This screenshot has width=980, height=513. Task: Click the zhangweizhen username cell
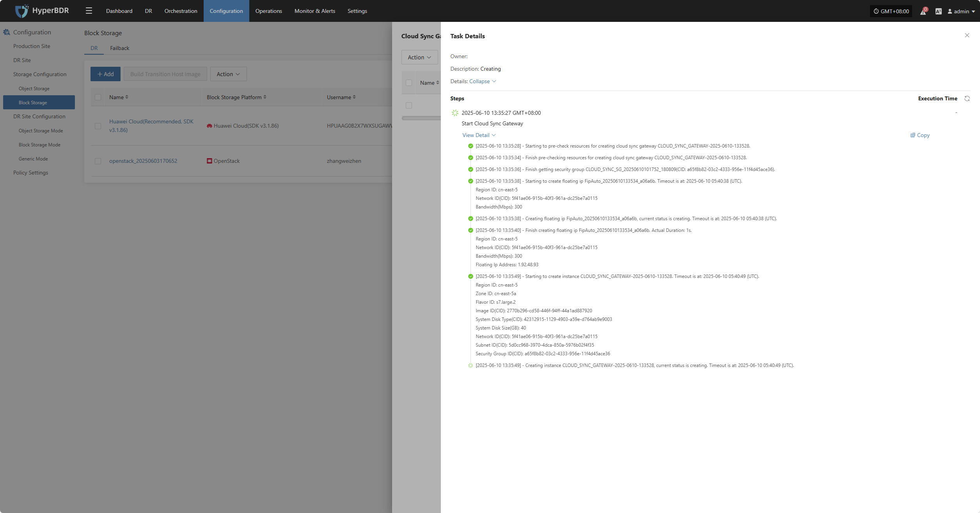coord(344,161)
